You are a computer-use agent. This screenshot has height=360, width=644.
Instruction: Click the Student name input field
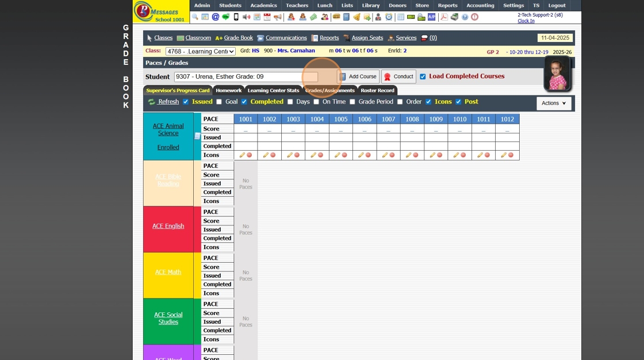tap(246, 77)
